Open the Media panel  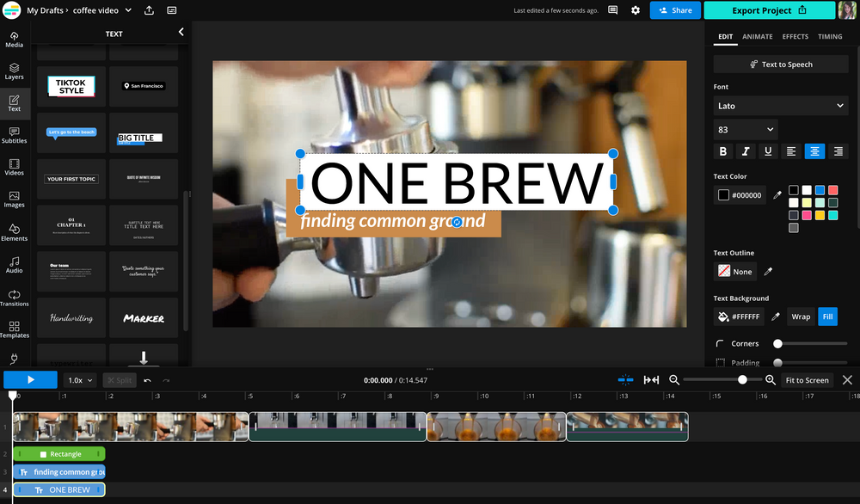pyautogui.click(x=14, y=40)
